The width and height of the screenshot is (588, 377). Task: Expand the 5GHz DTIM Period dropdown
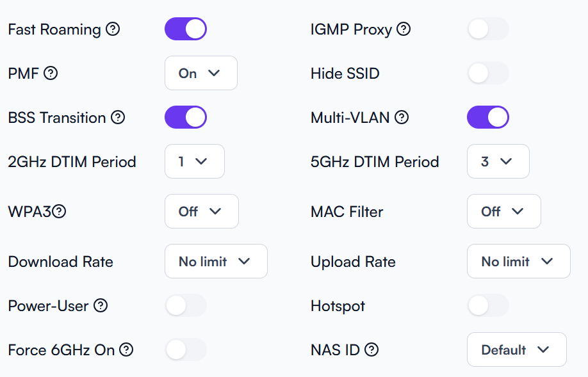[498, 161]
